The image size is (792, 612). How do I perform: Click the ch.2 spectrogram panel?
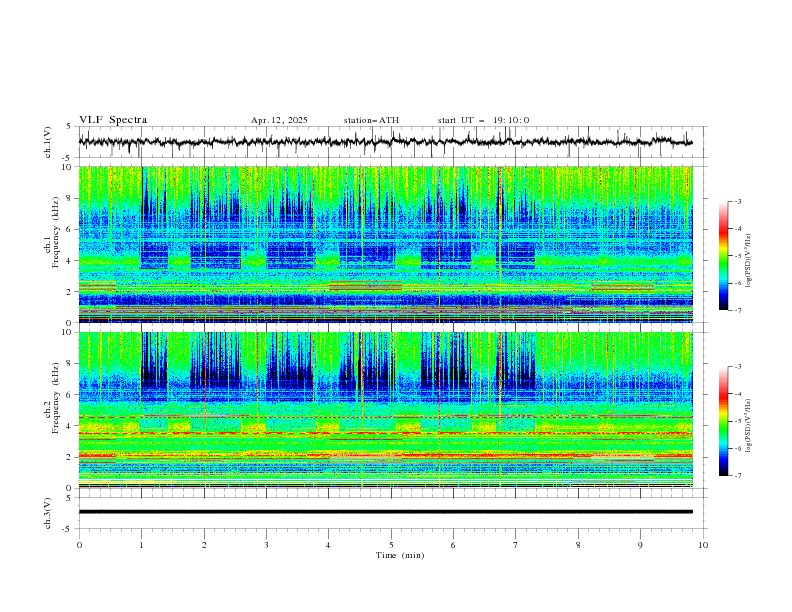385,410
